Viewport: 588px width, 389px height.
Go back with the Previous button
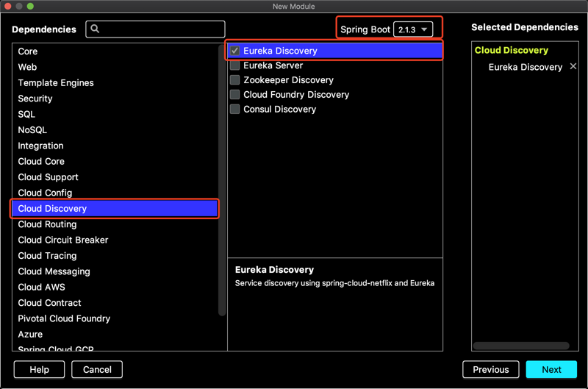[x=490, y=369]
